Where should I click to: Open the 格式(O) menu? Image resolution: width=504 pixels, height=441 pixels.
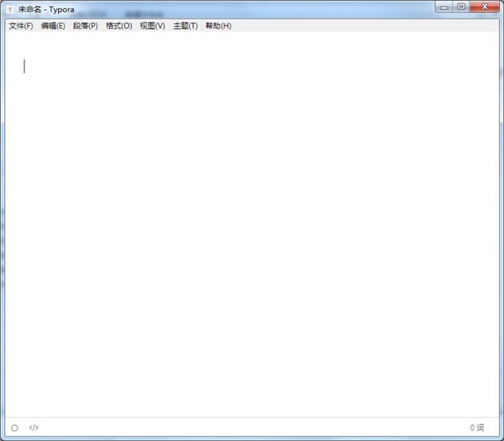[x=119, y=26]
